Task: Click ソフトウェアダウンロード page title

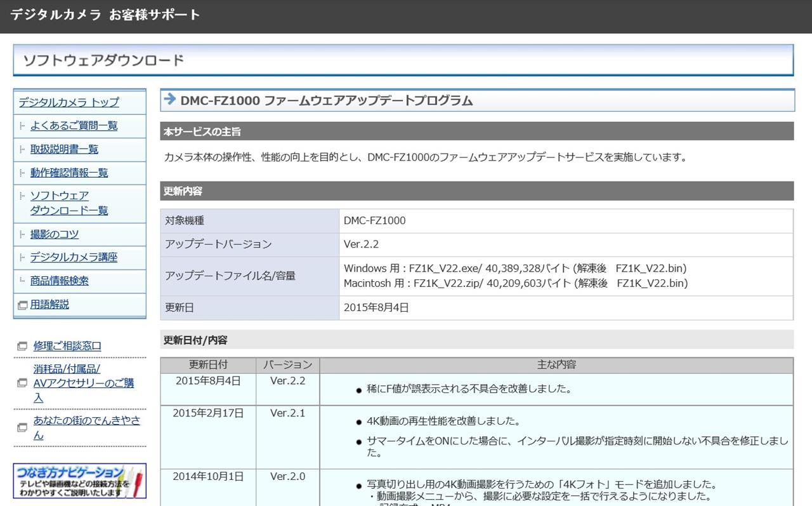Action: (103, 60)
